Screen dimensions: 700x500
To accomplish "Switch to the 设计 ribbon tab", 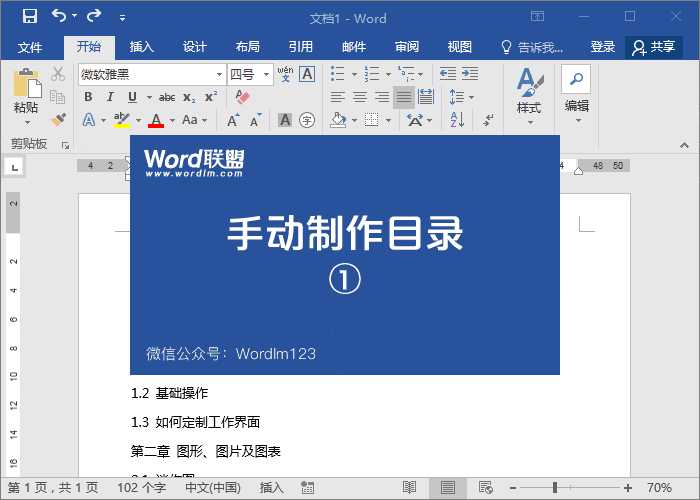I will click(195, 47).
